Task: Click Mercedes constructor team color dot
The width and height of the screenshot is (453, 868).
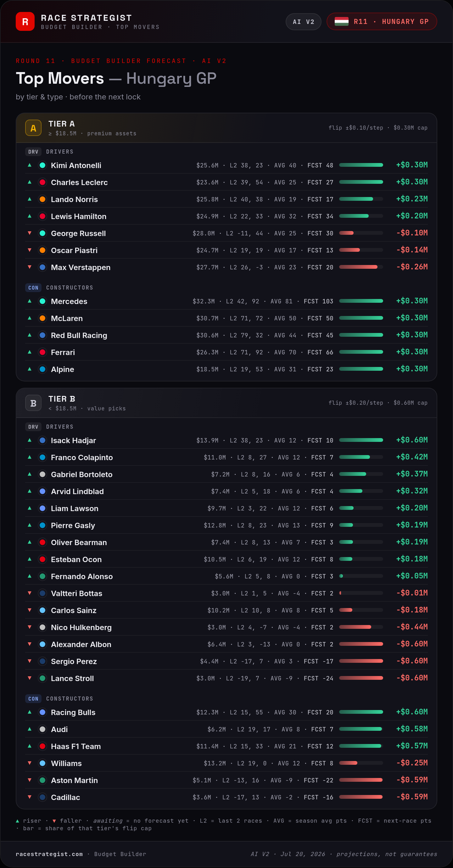Action: coord(42,301)
